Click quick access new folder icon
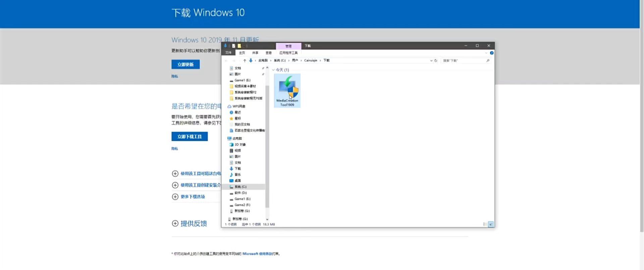The height and width of the screenshot is (270, 644). (x=239, y=46)
